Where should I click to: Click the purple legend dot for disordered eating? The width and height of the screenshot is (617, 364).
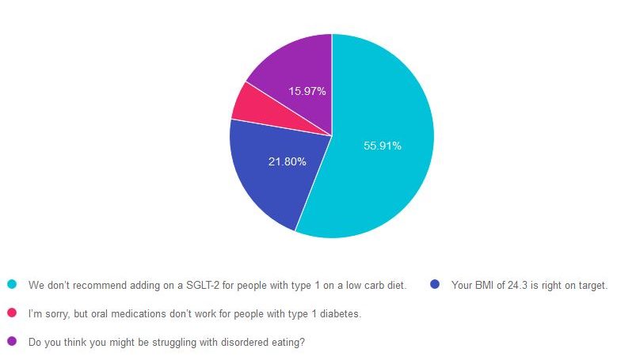click(x=12, y=342)
